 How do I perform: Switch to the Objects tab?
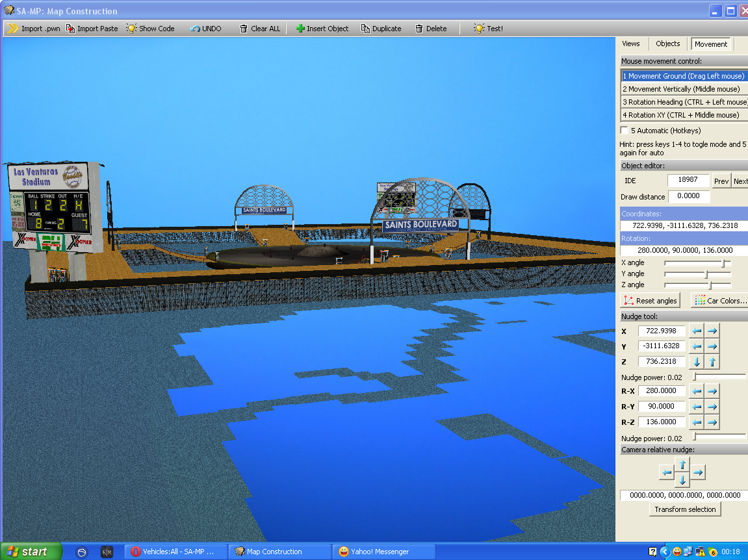pos(668,44)
